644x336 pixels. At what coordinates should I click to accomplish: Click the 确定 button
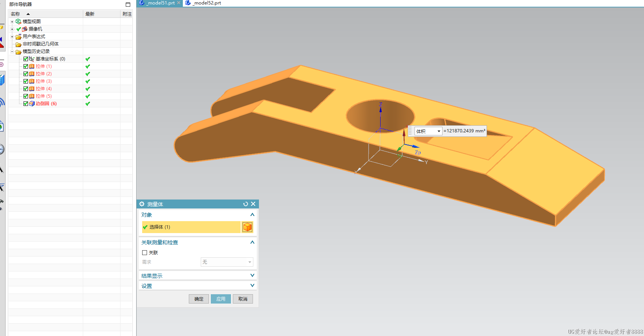tap(199, 299)
